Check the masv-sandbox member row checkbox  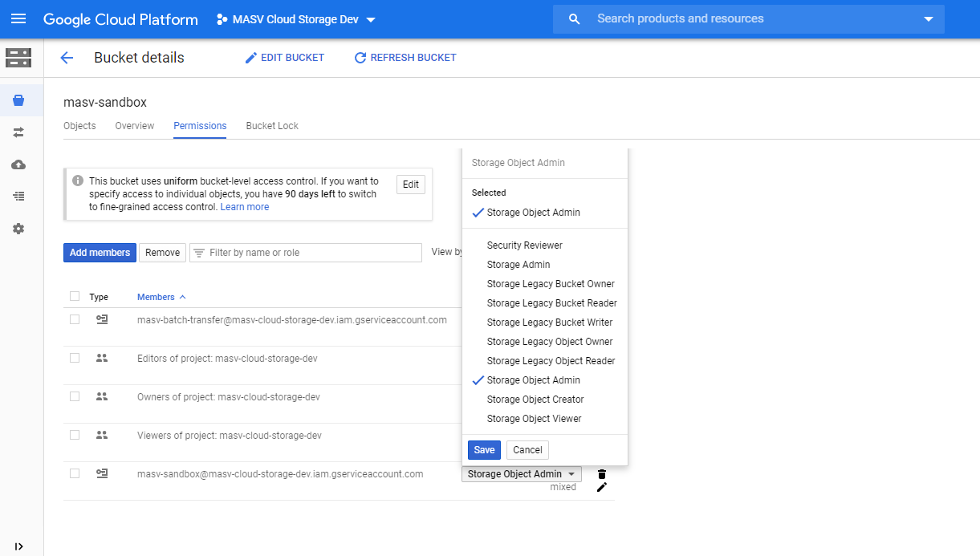tap(75, 473)
